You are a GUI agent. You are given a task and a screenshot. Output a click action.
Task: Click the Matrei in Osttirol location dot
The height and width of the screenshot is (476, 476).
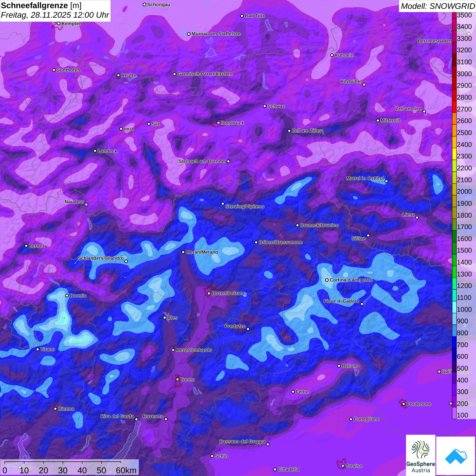(386, 181)
